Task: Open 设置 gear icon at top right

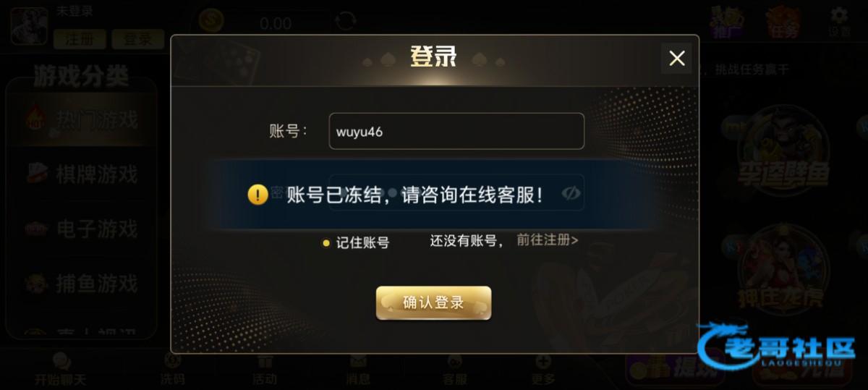Action: [x=839, y=22]
